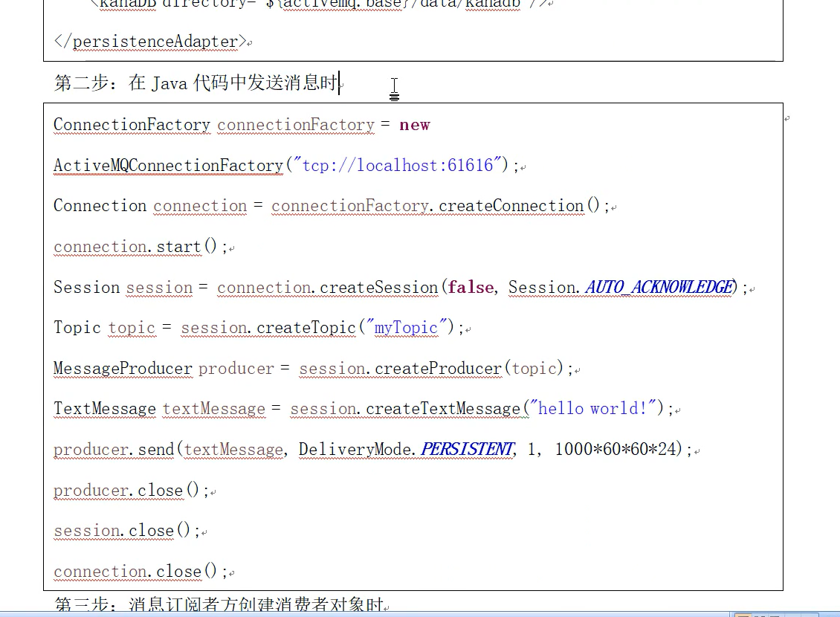
Task: Click the createProducer method call
Action: tap(439, 369)
